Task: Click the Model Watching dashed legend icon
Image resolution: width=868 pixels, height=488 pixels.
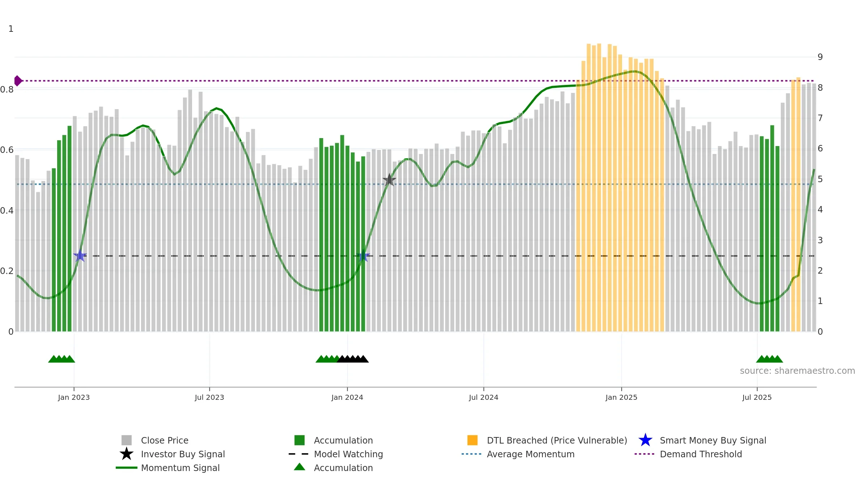Action: (x=299, y=454)
